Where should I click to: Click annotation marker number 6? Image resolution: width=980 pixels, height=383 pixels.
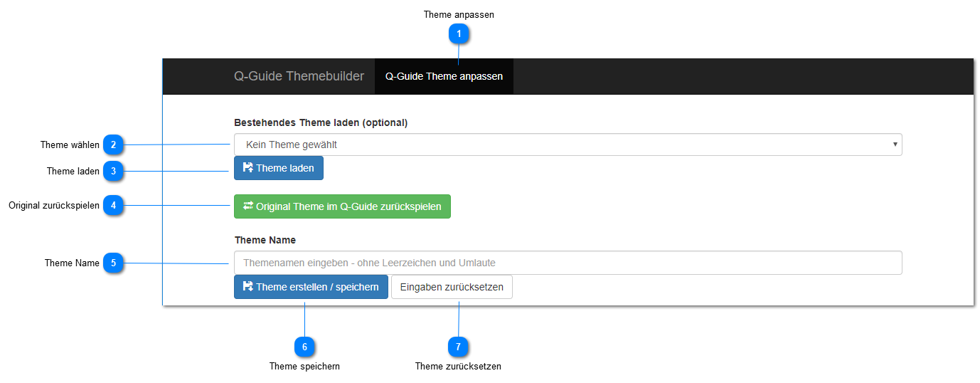(304, 347)
